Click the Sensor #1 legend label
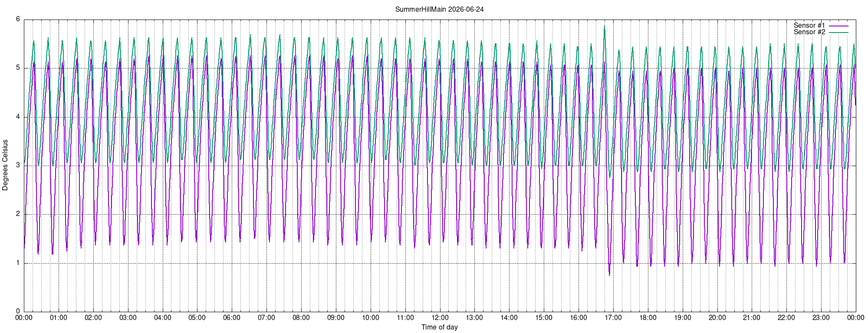The image size is (868, 333). click(809, 26)
